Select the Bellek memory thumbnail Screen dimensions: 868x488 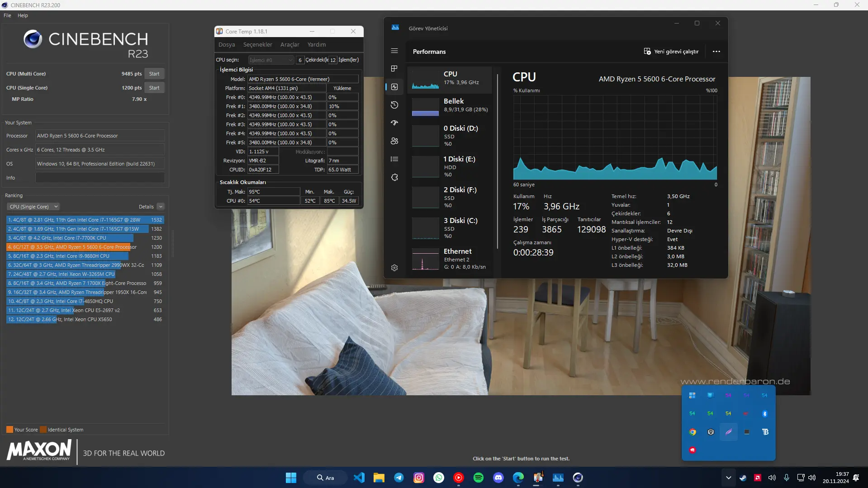pos(450,107)
